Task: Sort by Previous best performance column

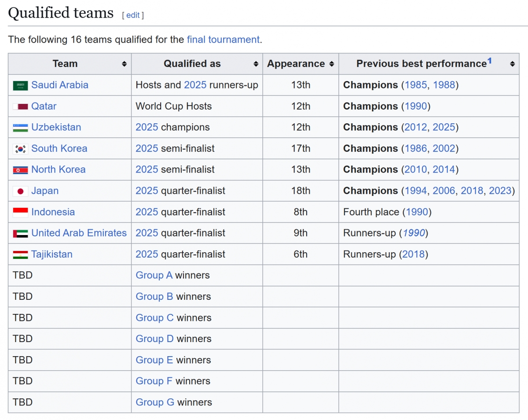Action: coord(512,63)
